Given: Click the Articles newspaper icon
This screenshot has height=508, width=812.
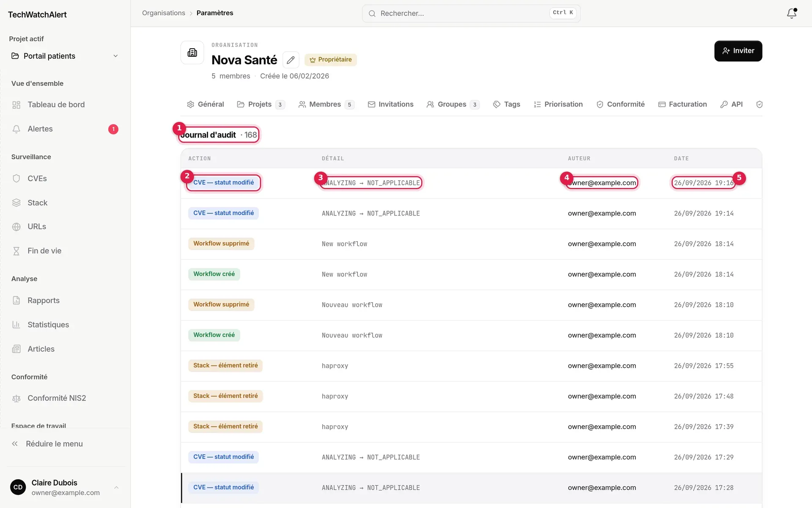Looking at the screenshot, I should (16, 349).
